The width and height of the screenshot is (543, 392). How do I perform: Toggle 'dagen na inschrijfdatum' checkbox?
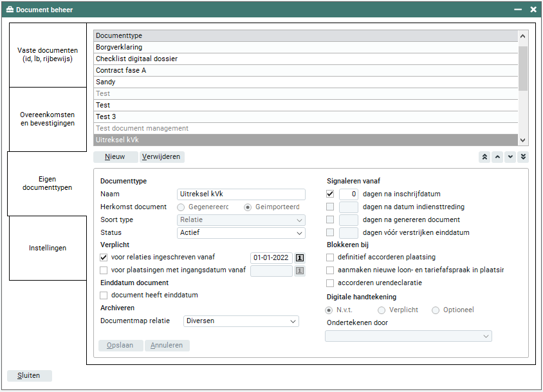[x=330, y=194]
